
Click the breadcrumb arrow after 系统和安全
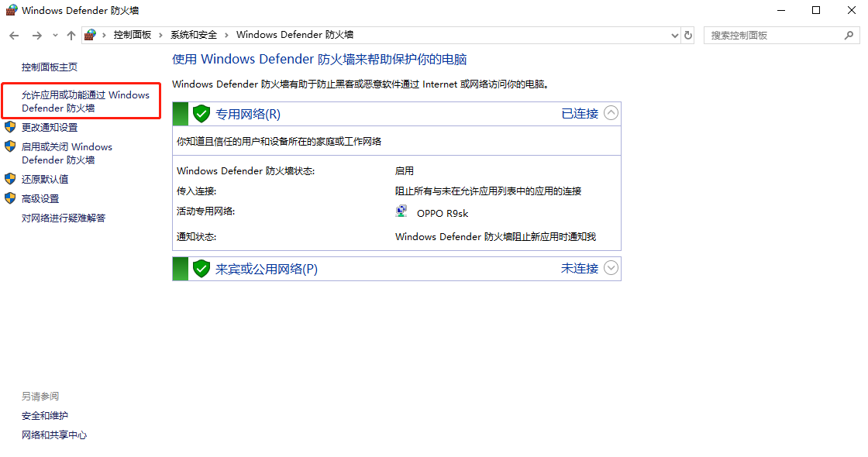coord(226,36)
